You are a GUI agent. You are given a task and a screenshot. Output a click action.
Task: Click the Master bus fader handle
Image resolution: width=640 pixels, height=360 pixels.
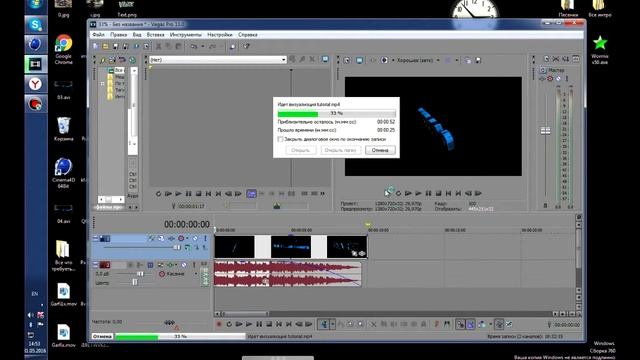545,131
